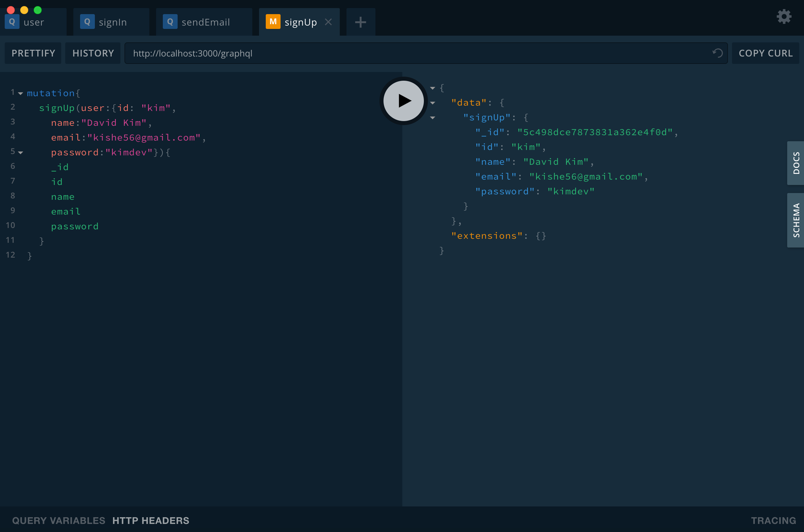
Task: Open a new tab with the plus icon
Action: pos(360,22)
